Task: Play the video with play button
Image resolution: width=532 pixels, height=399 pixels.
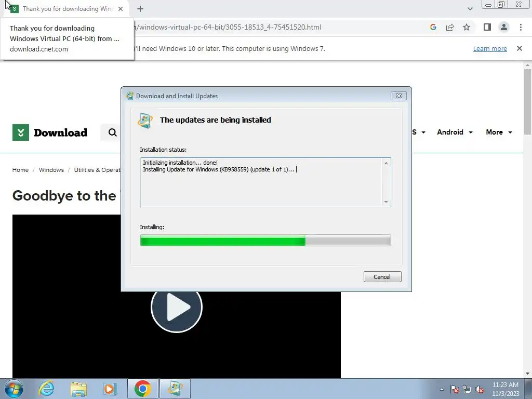Action: pos(177,307)
